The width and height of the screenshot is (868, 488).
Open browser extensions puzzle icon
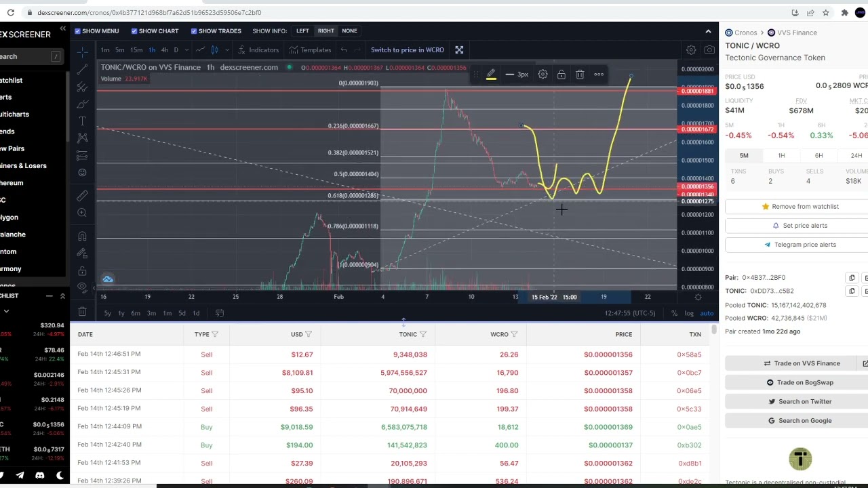pyautogui.click(x=844, y=12)
